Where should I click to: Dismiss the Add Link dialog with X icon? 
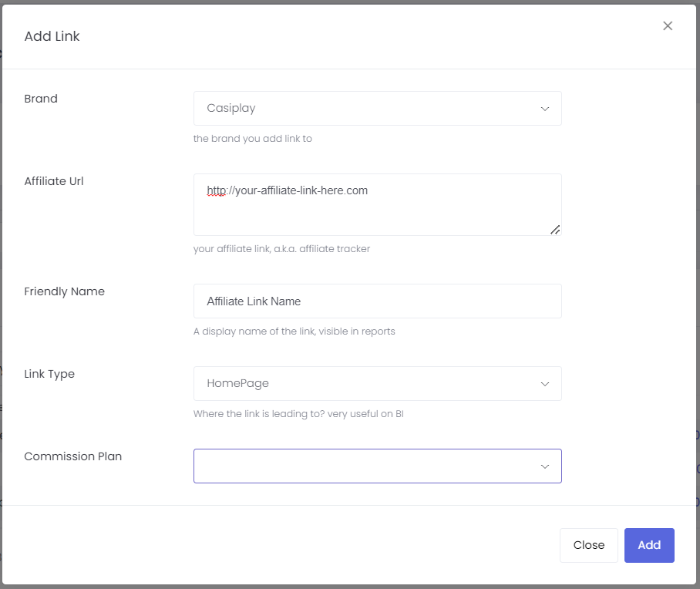(x=668, y=26)
